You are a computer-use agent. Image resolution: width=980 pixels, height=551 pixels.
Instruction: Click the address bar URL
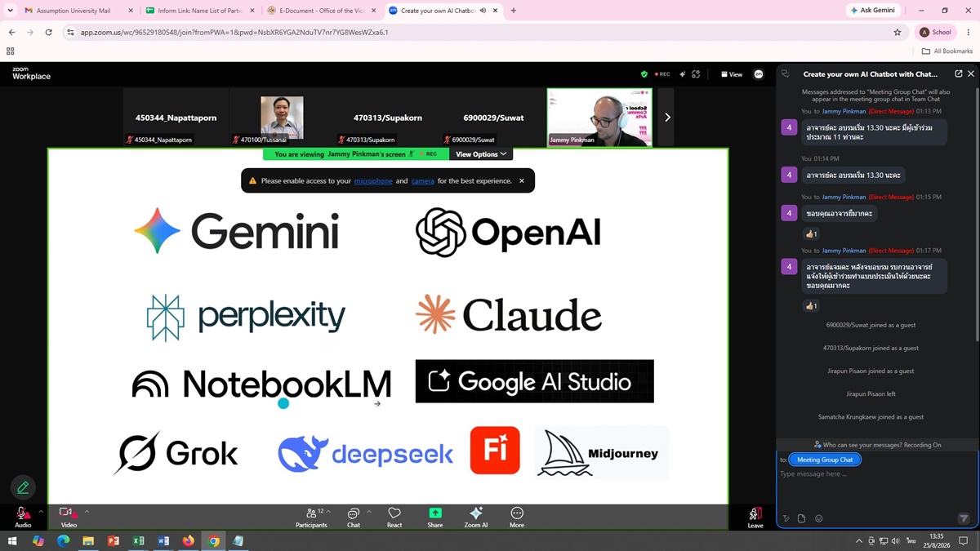click(x=234, y=33)
